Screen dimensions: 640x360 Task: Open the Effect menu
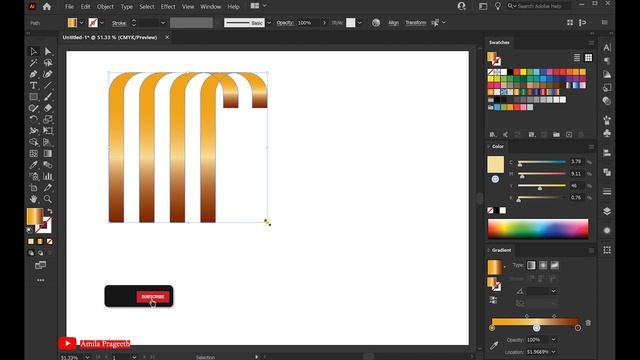[168, 7]
